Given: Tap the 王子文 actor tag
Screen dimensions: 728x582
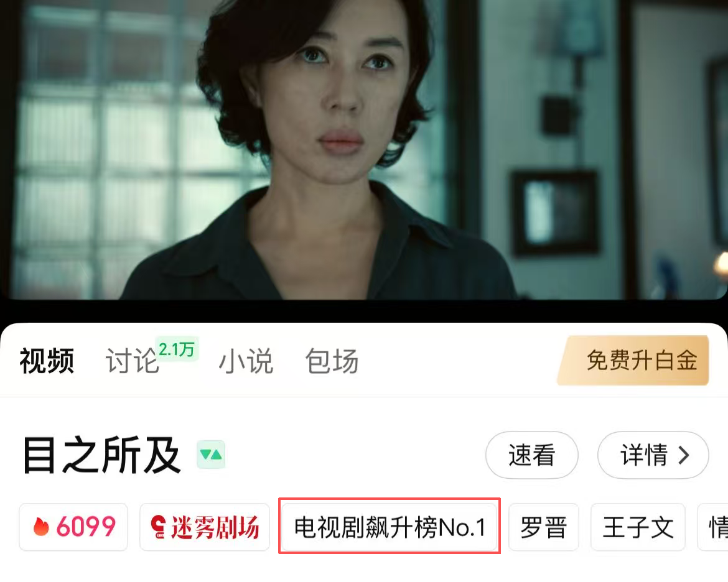Looking at the screenshot, I should coord(638,527).
